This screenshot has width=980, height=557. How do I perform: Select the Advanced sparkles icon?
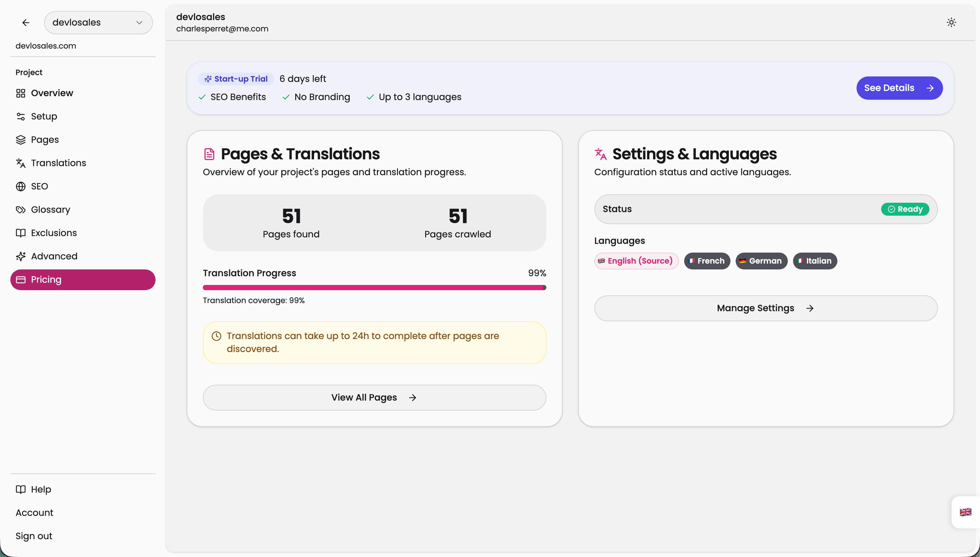21,256
